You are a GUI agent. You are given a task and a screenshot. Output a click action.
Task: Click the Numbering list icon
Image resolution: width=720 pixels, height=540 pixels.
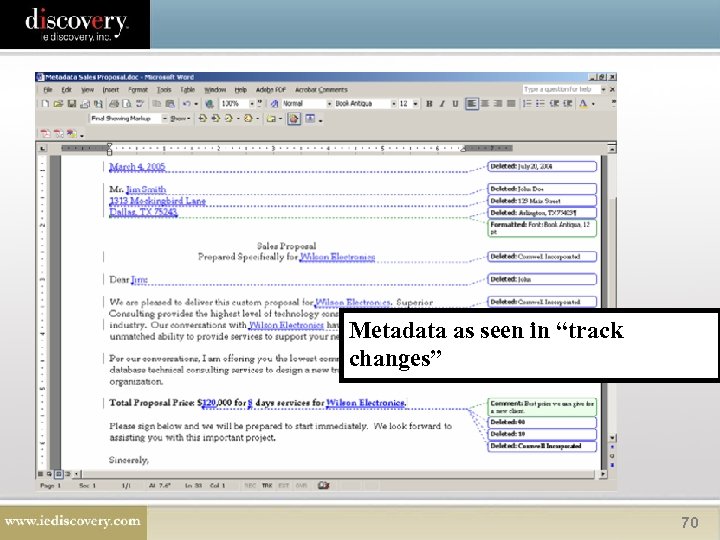click(x=527, y=104)
